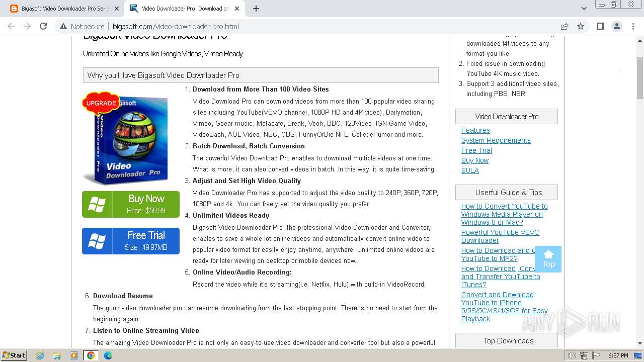This screenshot has width=644, height=362.
Task: Open the System Requirements link
Action: pyautogui.click(x=496, y=140)
